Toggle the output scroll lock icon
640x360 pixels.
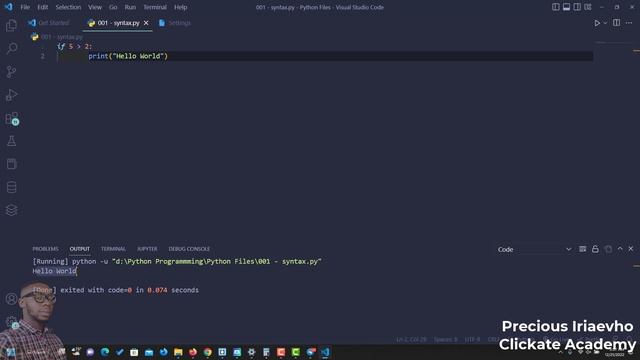click(595, 249)
